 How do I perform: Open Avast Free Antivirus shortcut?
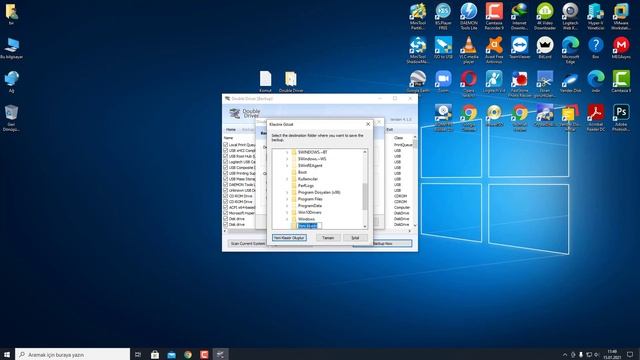tap(494, 49)
